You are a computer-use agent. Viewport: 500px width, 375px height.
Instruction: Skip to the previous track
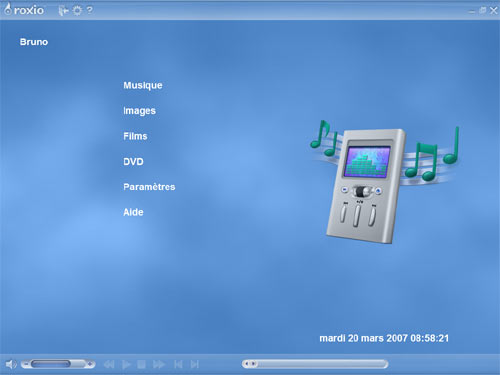click(x=178, y=364)
